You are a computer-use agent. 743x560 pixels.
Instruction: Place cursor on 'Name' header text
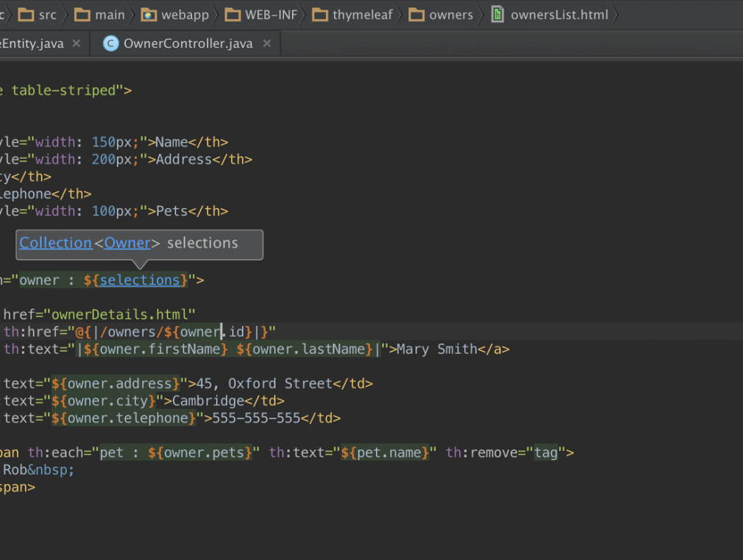(172, 142)
